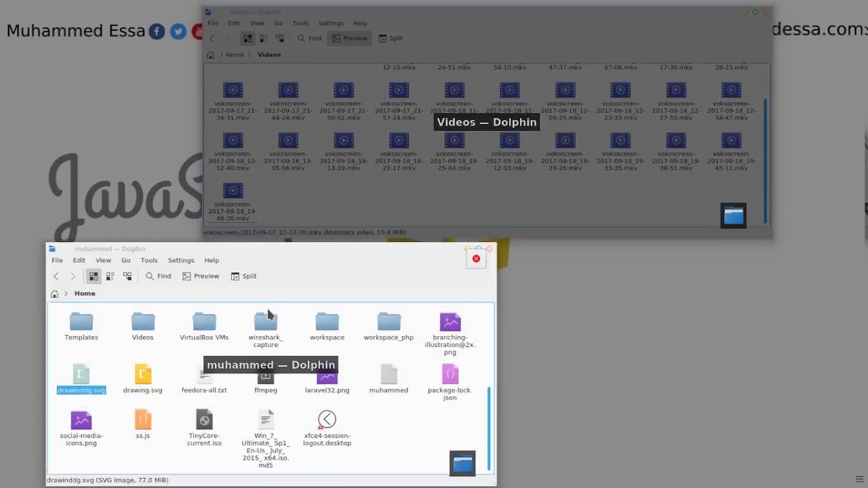Select package-lock.json file
Viewport: 868px width, 488px height.
click(x=450, y=382)
